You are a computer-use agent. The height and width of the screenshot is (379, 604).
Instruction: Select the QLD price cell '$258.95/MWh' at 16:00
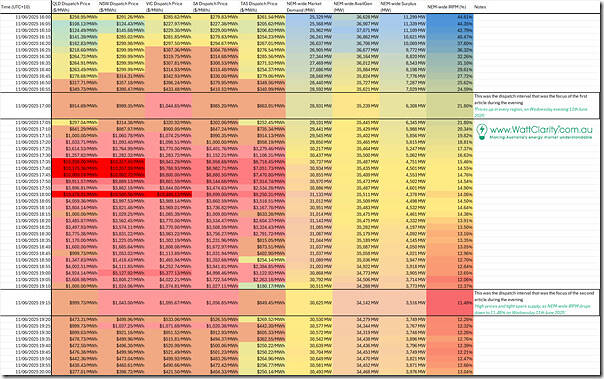(75, 17)
